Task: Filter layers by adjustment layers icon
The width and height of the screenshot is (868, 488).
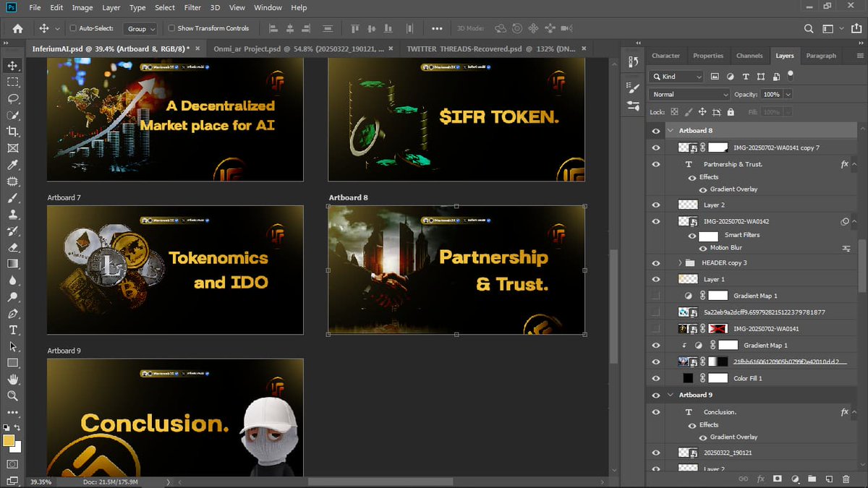Action: 730,76
